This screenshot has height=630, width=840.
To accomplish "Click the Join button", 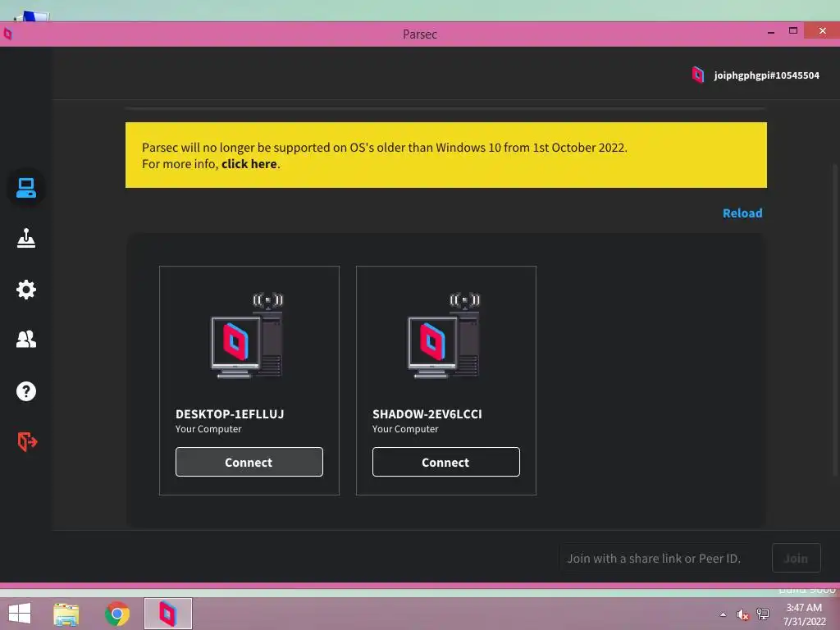I will tap(796, 558).
